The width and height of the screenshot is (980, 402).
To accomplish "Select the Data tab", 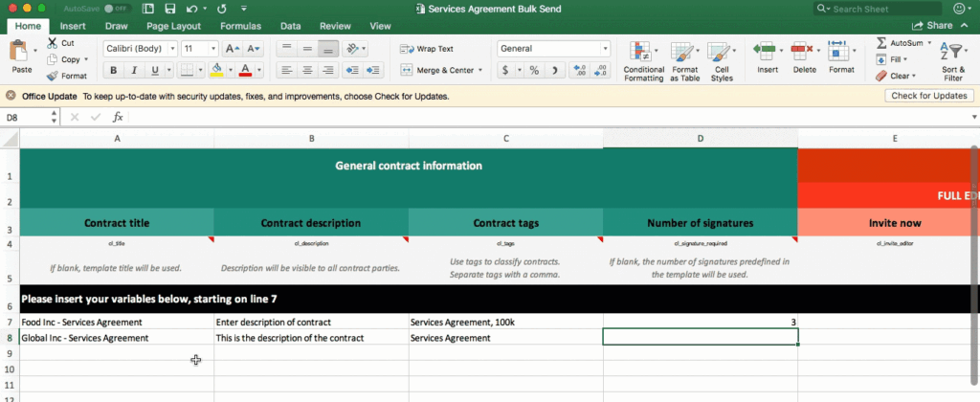I will click(x=291, y=26).
